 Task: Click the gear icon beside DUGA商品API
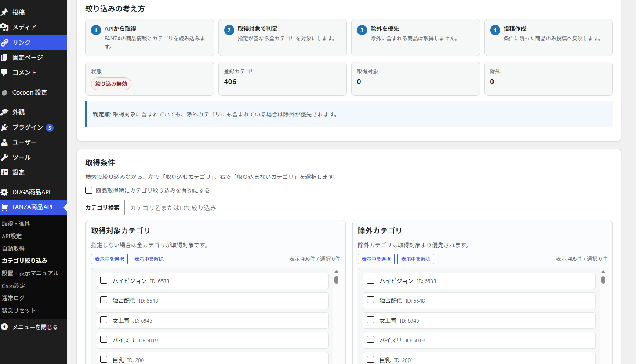(x=4, y=193)
